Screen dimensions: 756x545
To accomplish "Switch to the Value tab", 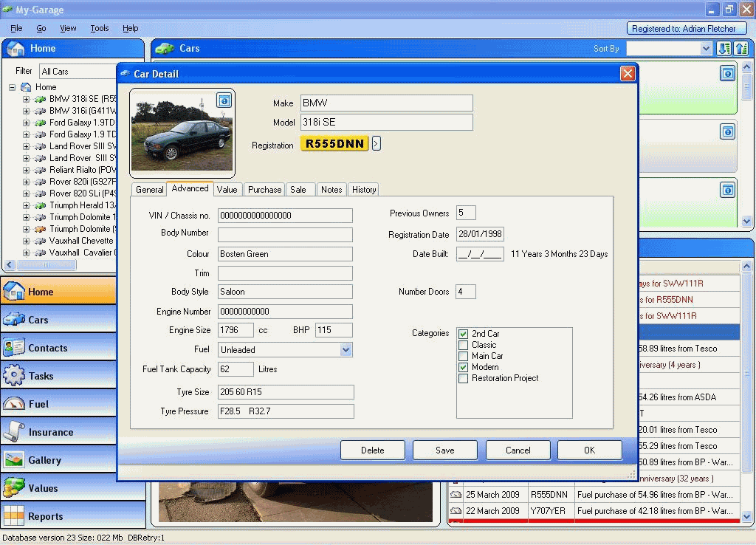I will [227, 190].
